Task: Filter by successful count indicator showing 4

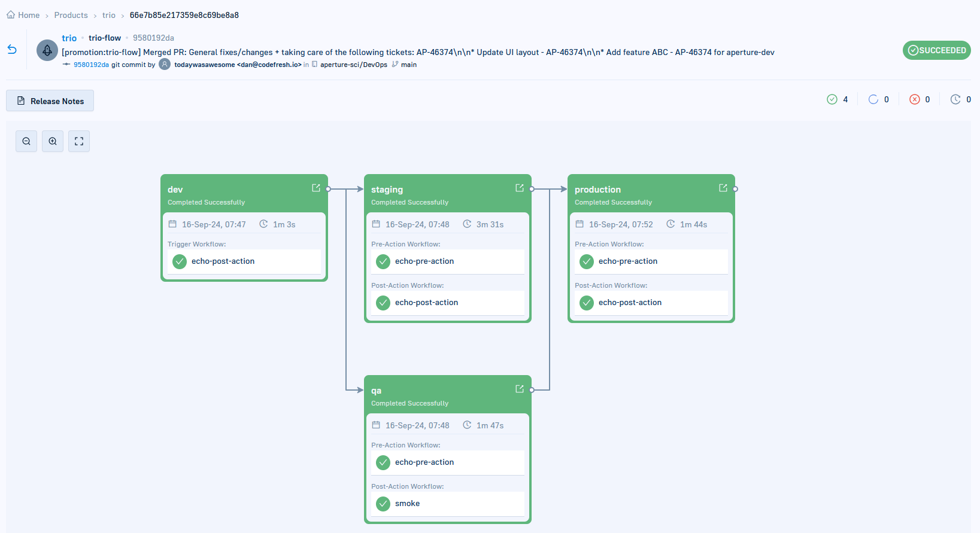Action: pos(838,99)
